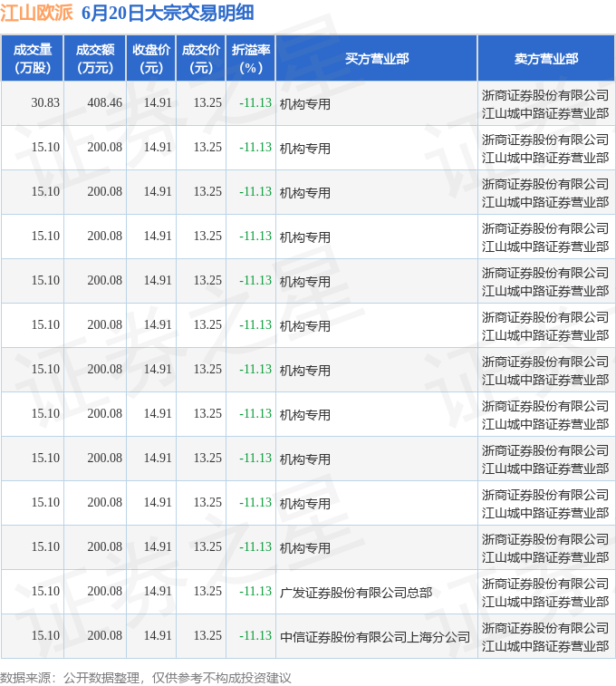Click the 中信证券股份有限公司上海分公司 buyer cell
This screenshot has height=686, width=616.
click(375, 637)
